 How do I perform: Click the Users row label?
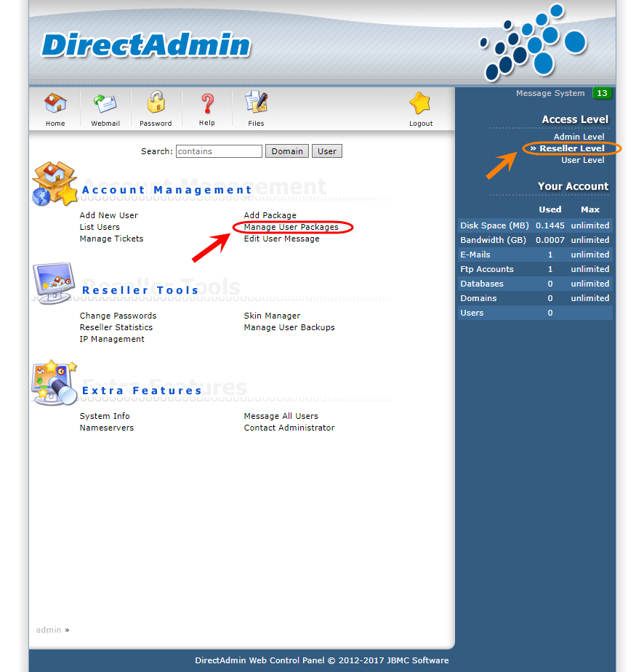[472, 313]
